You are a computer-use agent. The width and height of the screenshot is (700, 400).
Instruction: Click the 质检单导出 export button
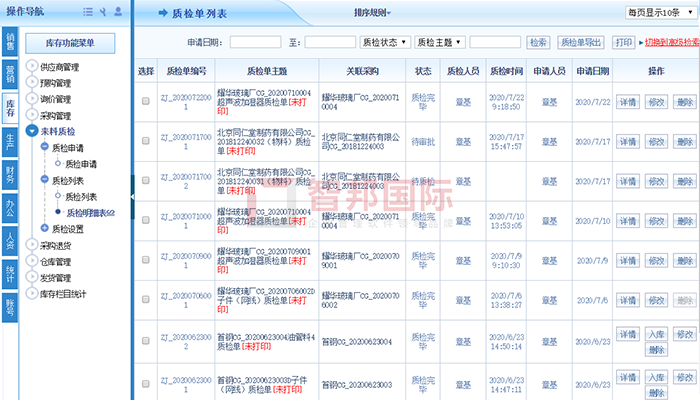point(581,42)
